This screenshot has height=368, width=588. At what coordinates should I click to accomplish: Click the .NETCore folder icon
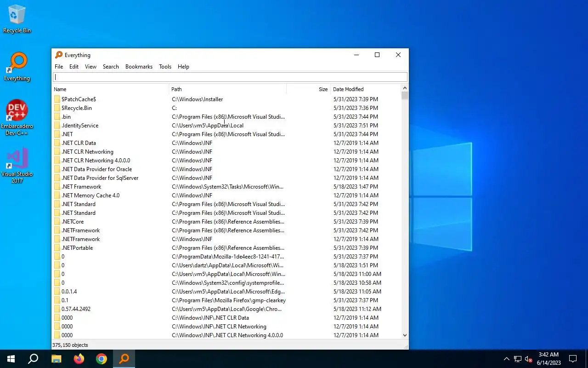pyautogui.click(x=57, y=222)
